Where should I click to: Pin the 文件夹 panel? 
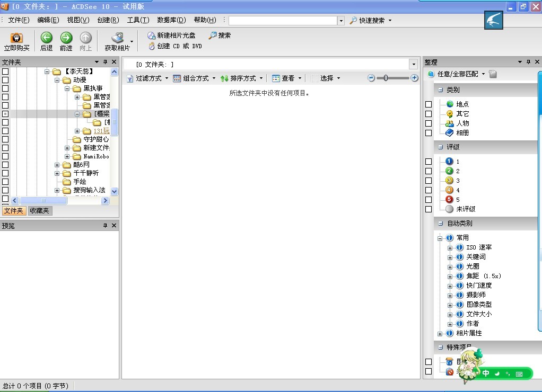106,62
